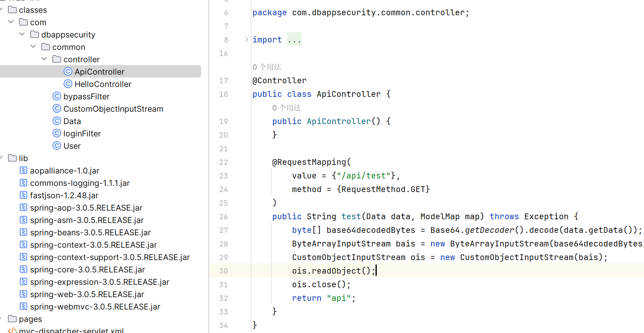The width and height of the screenshot is (644, 333).
Task: Click the commons-logging-1.1.1.jar archive icon
Action: click(23, 183)
